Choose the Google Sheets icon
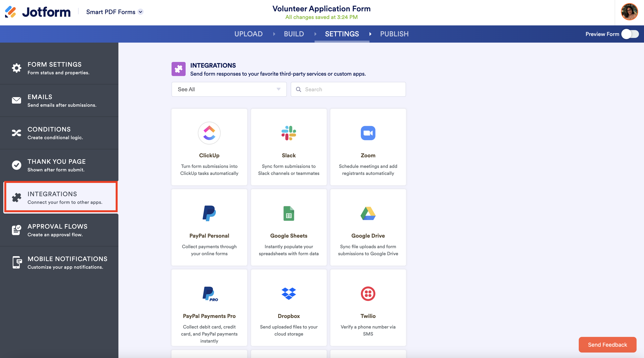This screenshot has width=644, height=358. pyautogui.click(x=289, y=214)
